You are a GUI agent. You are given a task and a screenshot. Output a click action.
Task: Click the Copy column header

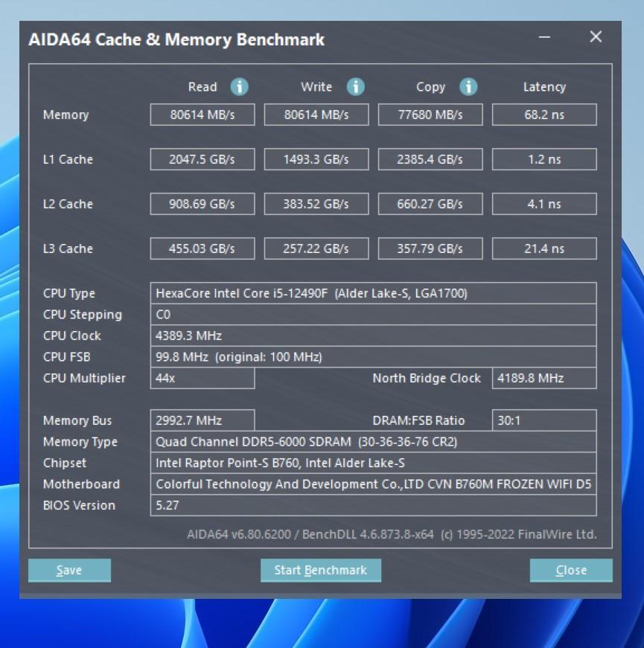coord(430,87)
